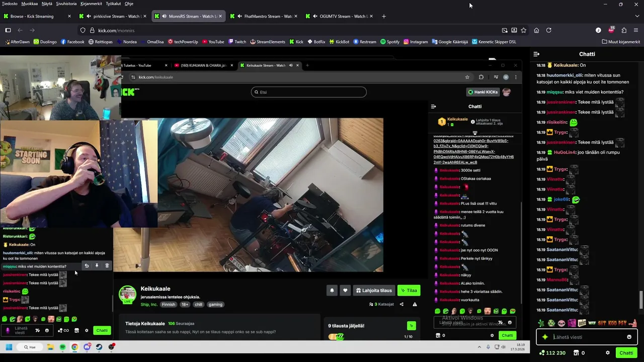Select the gaming tag

coord(215,304)
